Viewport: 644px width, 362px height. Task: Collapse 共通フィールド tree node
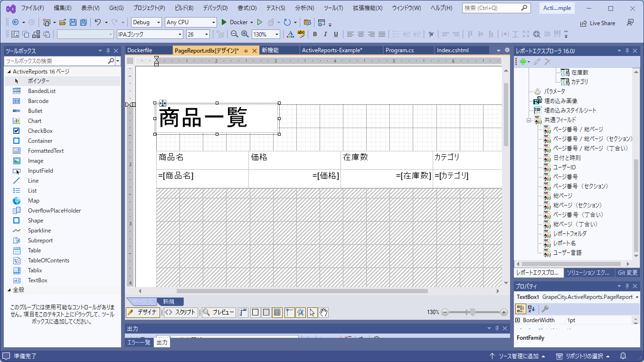528,120
